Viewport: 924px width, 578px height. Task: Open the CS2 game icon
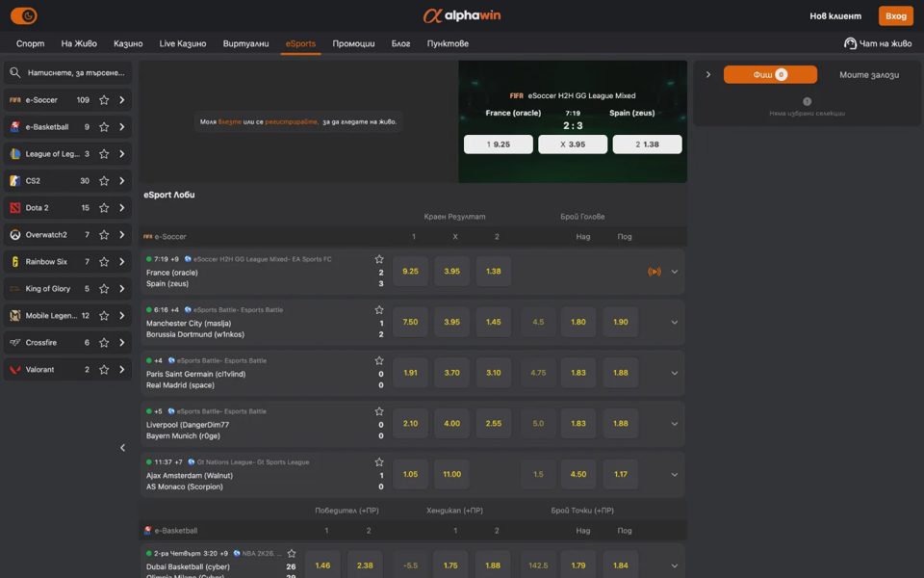[x=15, y=181]
